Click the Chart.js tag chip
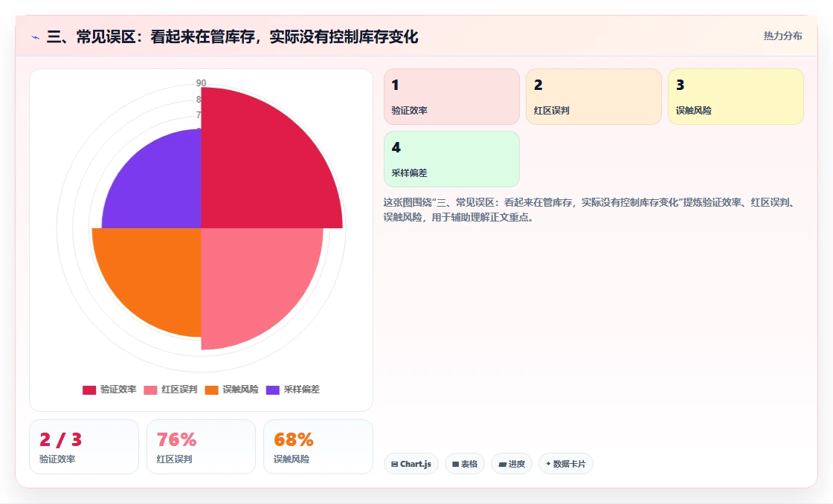The height and width of the screenshot is (504, 833). [411, 464]
